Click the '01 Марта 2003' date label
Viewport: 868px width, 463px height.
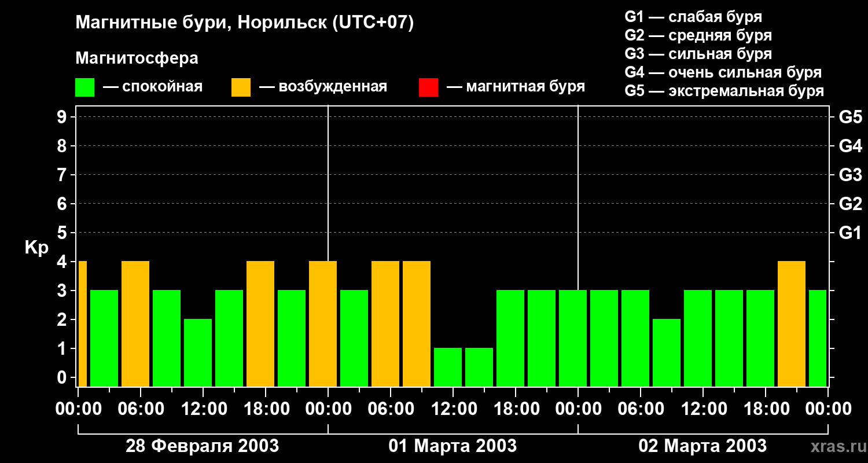click(x=453, y=446)
